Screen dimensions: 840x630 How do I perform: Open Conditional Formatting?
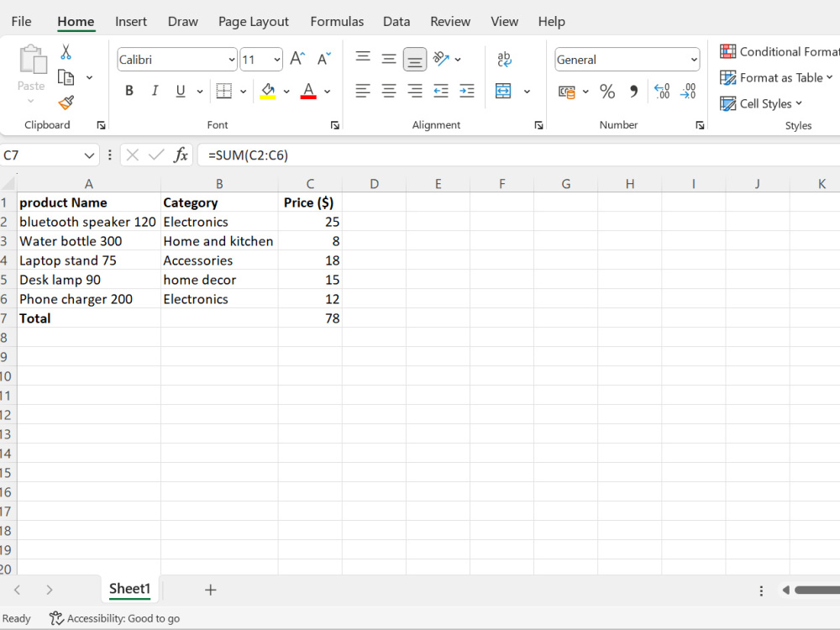(x=780, y=51)
